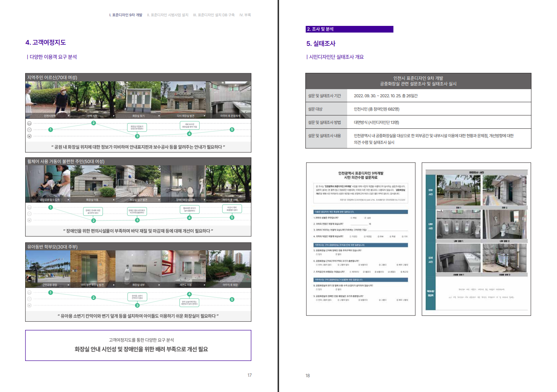
Task: Open the 시민 의견수렴 설문자료 survey image
Action: [360, 239]
